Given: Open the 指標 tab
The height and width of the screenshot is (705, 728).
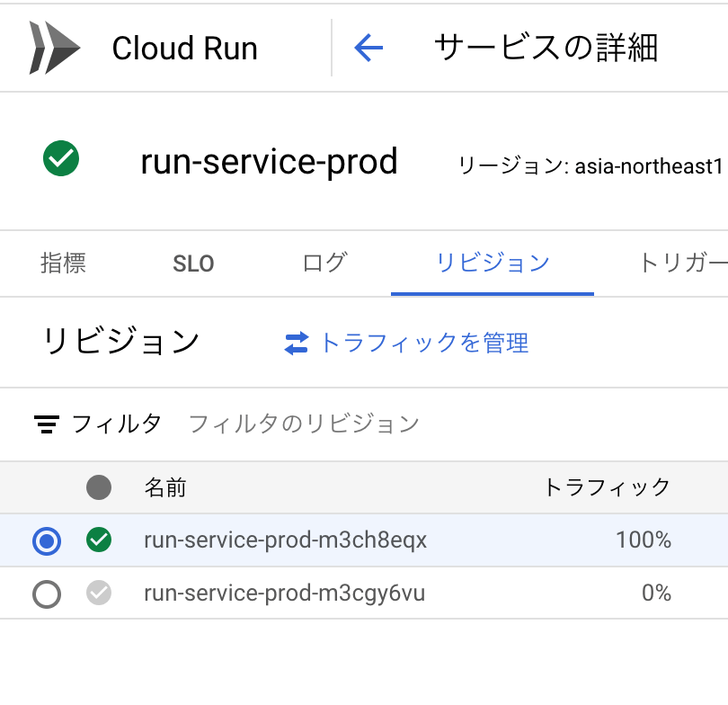Looking at the screenshot, I should pyautogui.click(x=63, y=263).
